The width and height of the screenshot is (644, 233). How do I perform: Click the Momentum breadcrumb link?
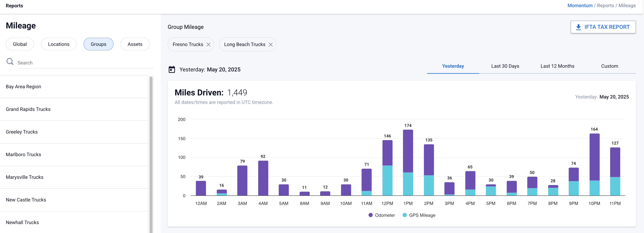pyautogui.click(x=580, y=5)
